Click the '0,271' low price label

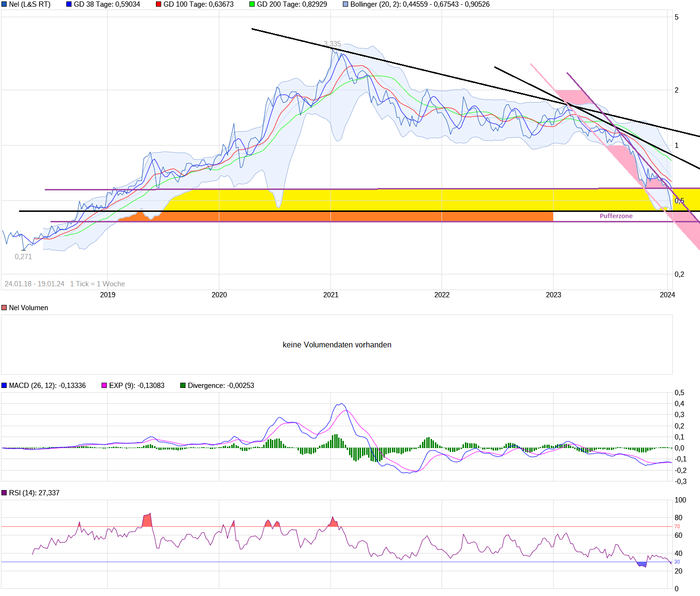click(x=23, y=257)
